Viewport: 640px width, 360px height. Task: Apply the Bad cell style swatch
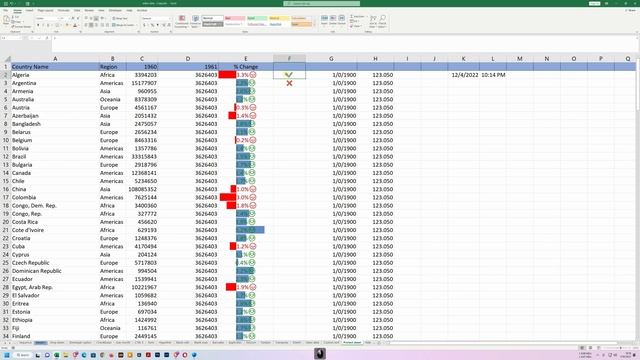(x=235, y=18)
